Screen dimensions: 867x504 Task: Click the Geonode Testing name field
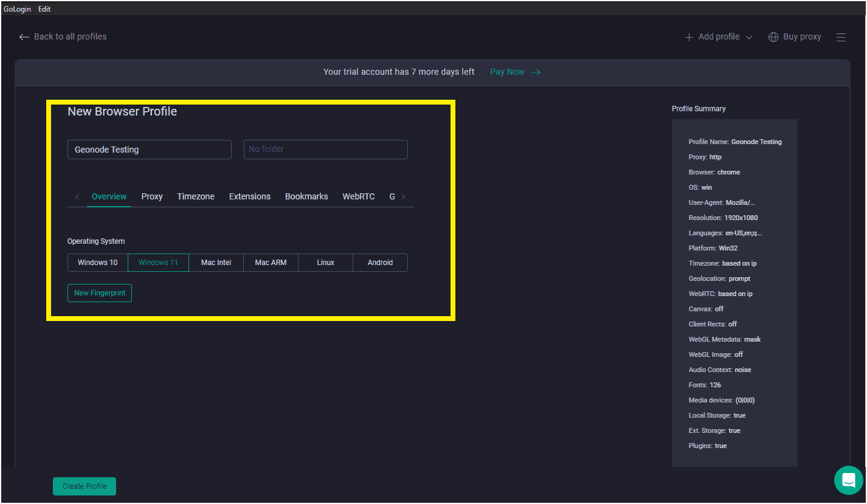(149, 149)
